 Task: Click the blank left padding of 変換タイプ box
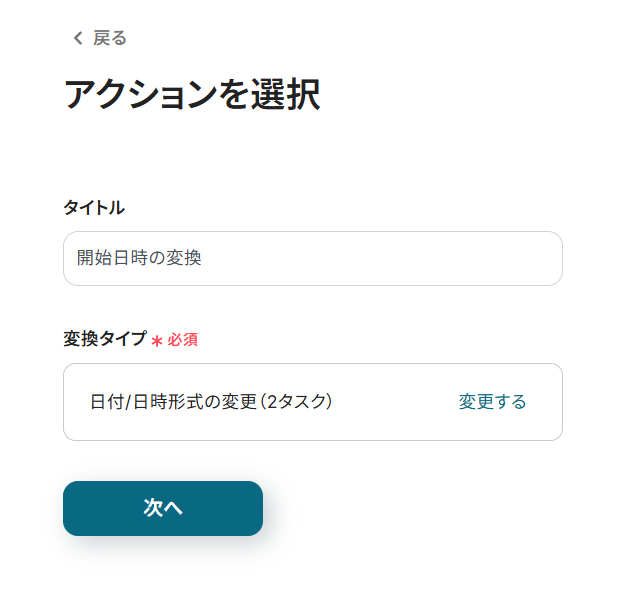click(x=76, y=402)
